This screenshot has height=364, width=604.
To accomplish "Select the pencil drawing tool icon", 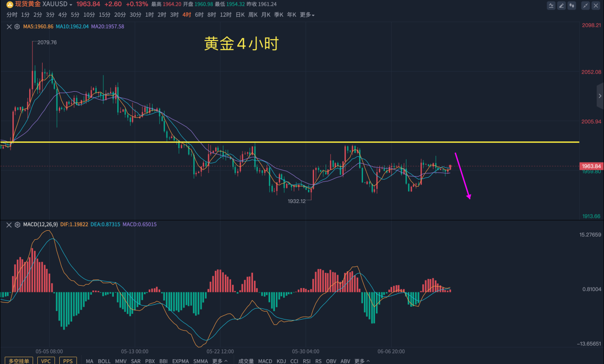I will tap(561, 6).
